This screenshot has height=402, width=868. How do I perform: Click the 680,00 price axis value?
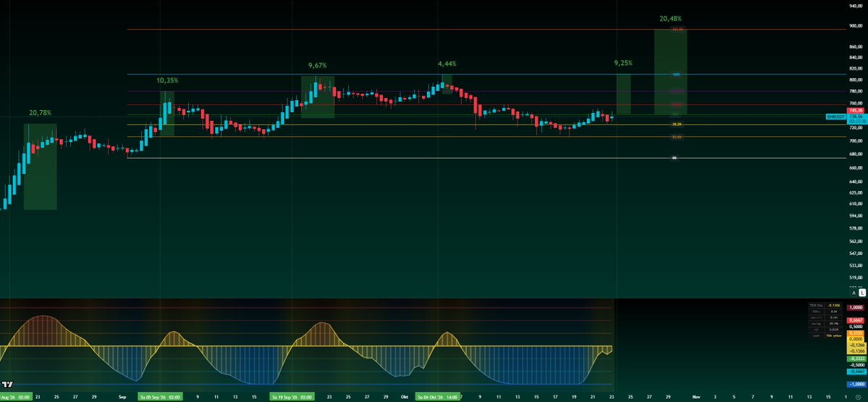856,155
